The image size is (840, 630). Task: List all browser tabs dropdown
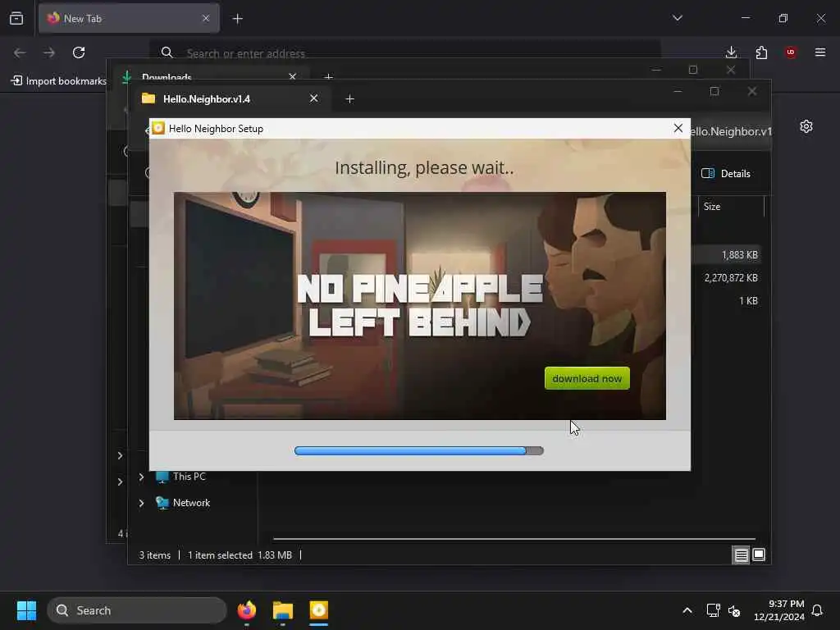pos(677,18)
